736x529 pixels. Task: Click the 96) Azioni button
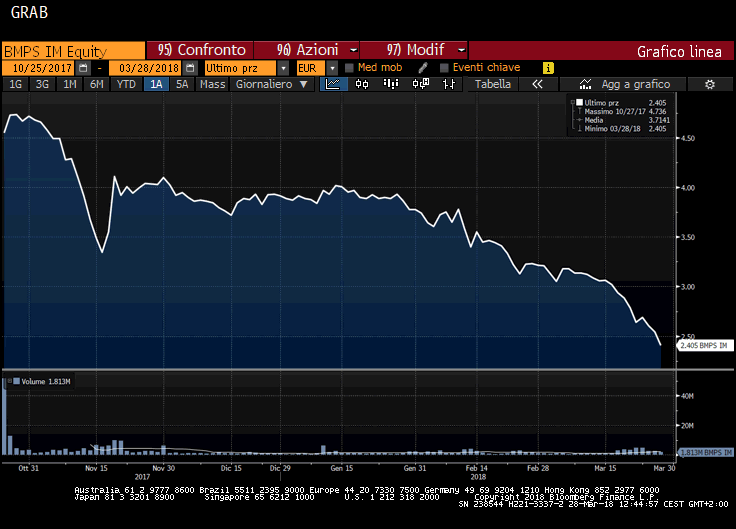click(307, 50)
